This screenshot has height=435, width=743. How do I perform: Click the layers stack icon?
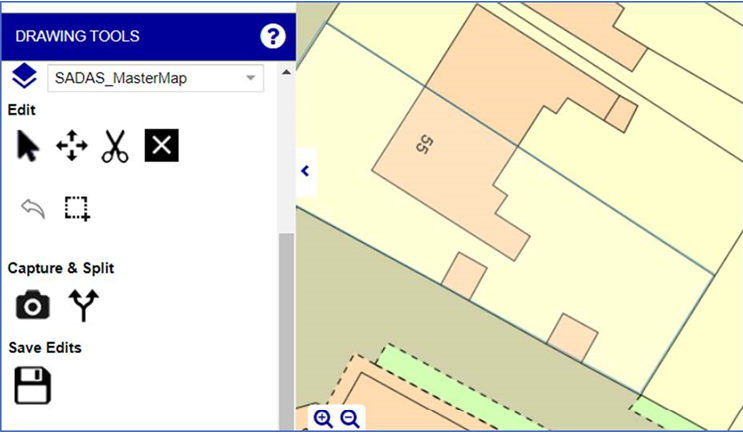(24, 77)
